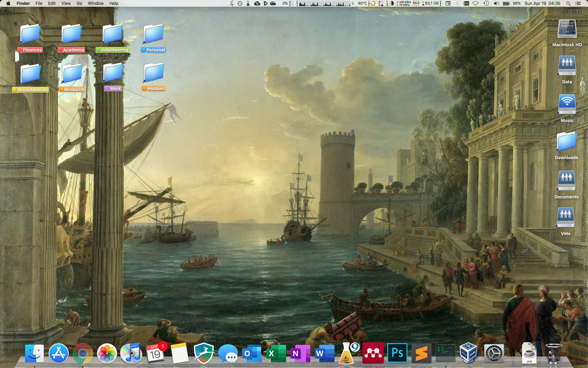This screenshot has width=588, height=368.
Task: Open Spotlight search magnifier
Action: click(x=568, y=3)
